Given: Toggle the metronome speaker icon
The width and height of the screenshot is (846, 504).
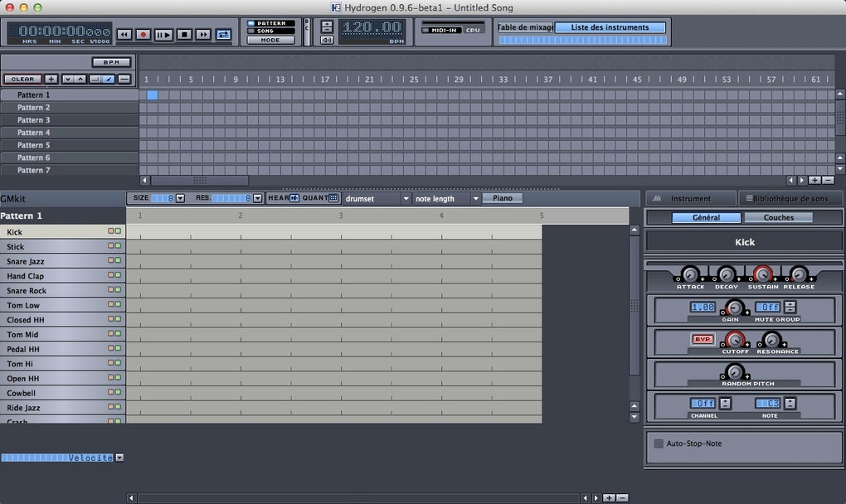Looking at the screenshot, I should pos(327,41).
